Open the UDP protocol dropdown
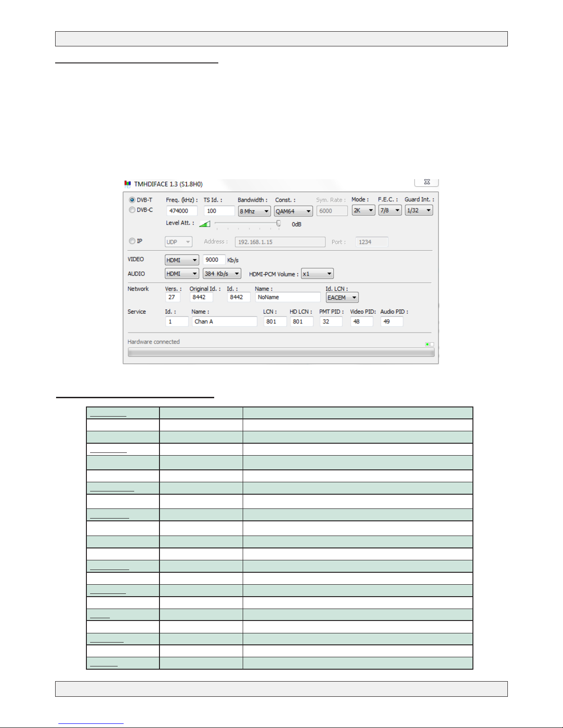 click(x=178, y=242)
